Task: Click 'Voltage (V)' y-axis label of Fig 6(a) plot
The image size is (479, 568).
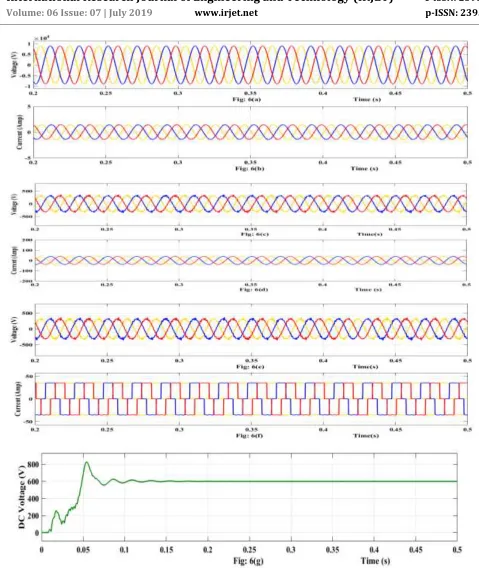Action: pyautogui.click(x=14, y=64)
